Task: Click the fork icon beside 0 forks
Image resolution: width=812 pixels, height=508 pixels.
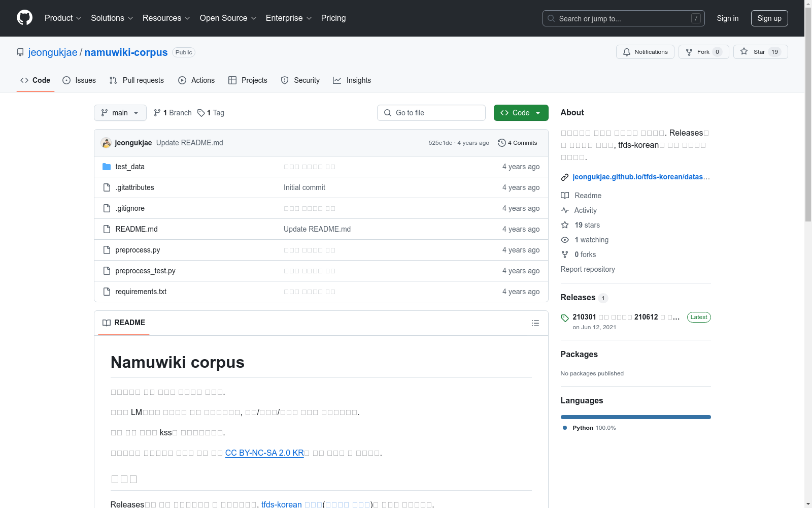Action: pos(565,255)
